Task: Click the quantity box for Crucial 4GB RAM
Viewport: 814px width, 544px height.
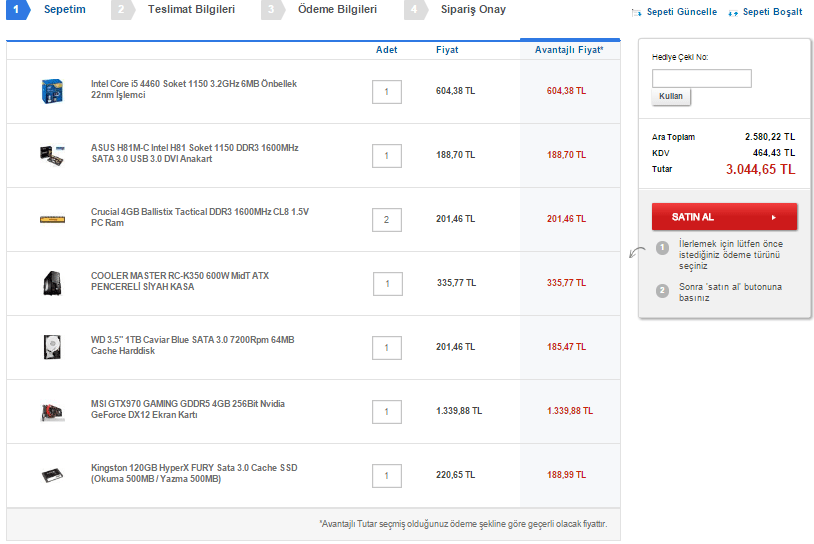Action: pos(387,220)
